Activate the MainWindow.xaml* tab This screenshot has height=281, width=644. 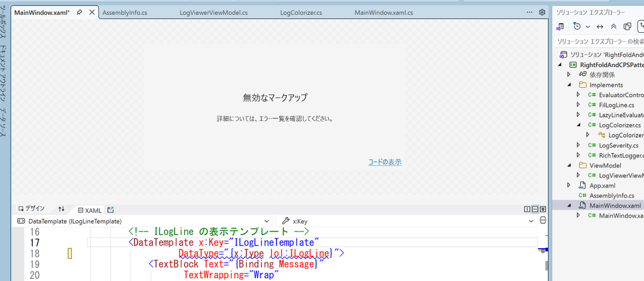coord(42,12)
